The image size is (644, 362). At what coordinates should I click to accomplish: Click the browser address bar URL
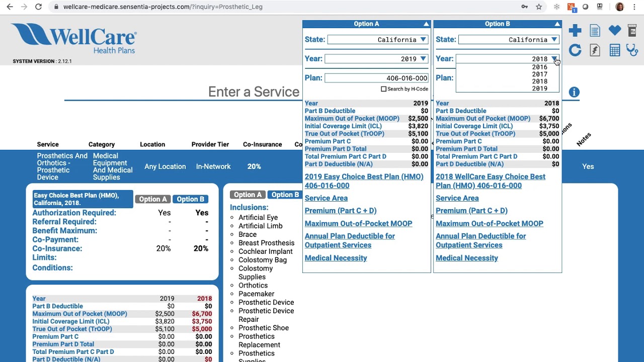coord(163,7)
